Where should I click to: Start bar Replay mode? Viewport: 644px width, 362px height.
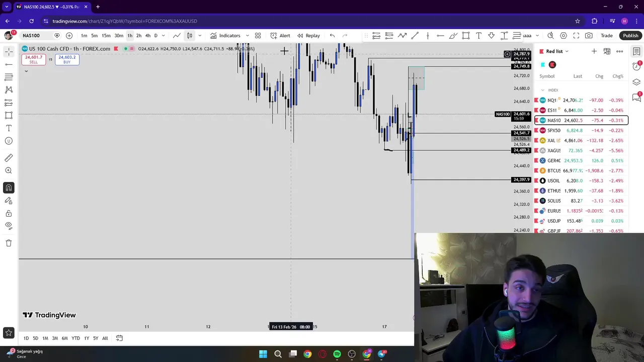tap(308, 36)
